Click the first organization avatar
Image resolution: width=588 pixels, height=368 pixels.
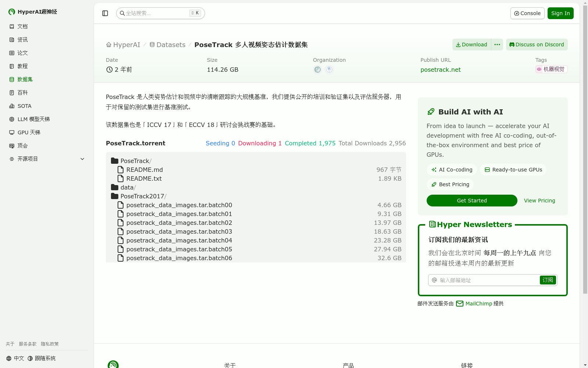[318, 70]
